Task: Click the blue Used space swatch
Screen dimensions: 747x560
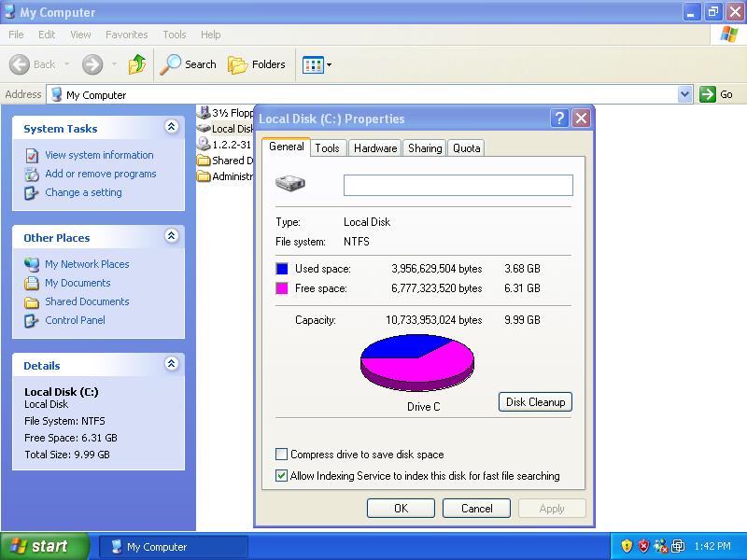Action: click(282, 269)
